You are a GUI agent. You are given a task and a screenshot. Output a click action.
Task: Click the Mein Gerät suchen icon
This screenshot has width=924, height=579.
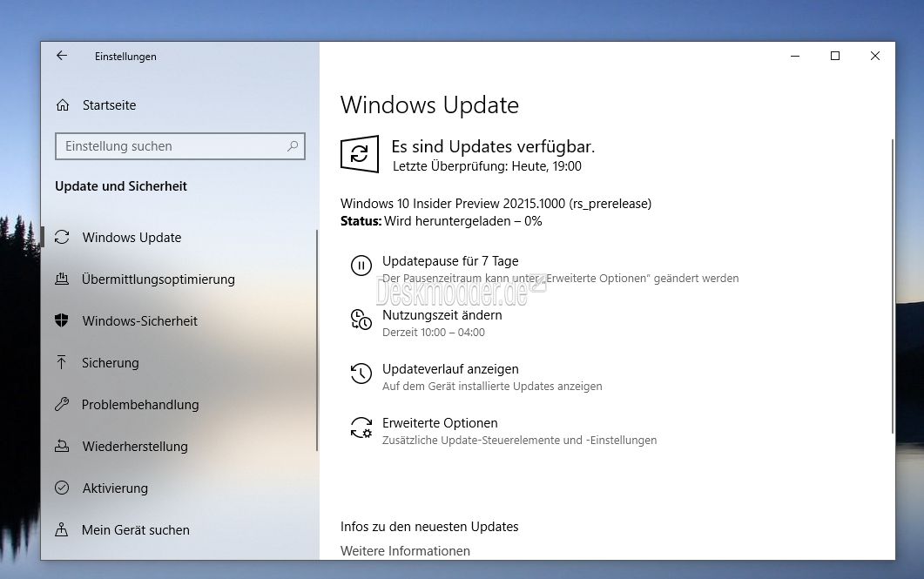(x=61, y=529)
